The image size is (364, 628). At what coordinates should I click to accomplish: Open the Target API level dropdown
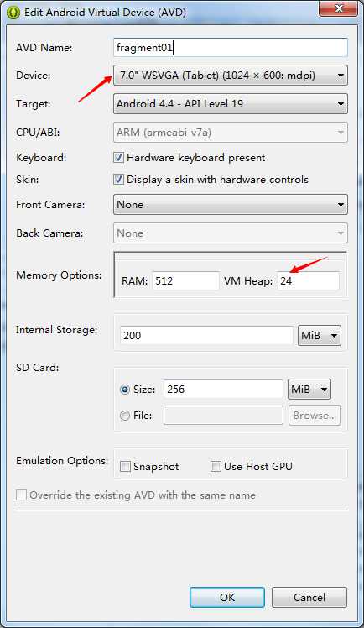click(x=231, y=104)
